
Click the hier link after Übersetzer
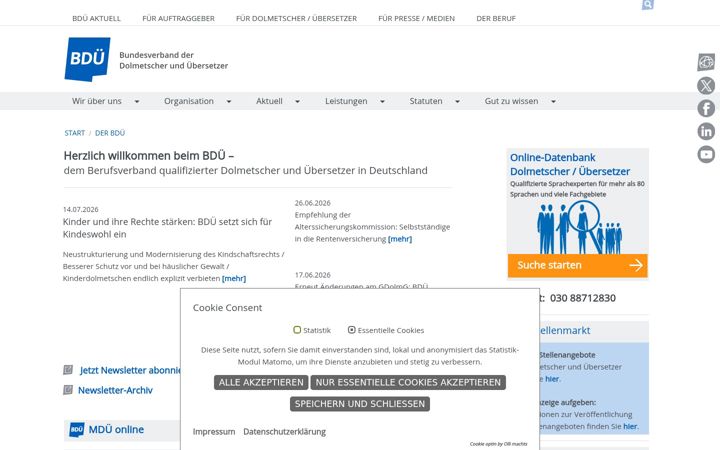click(552, 379)
